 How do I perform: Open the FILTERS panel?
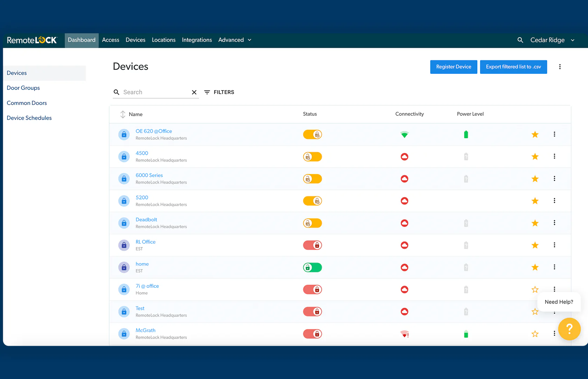click(219, 92)
